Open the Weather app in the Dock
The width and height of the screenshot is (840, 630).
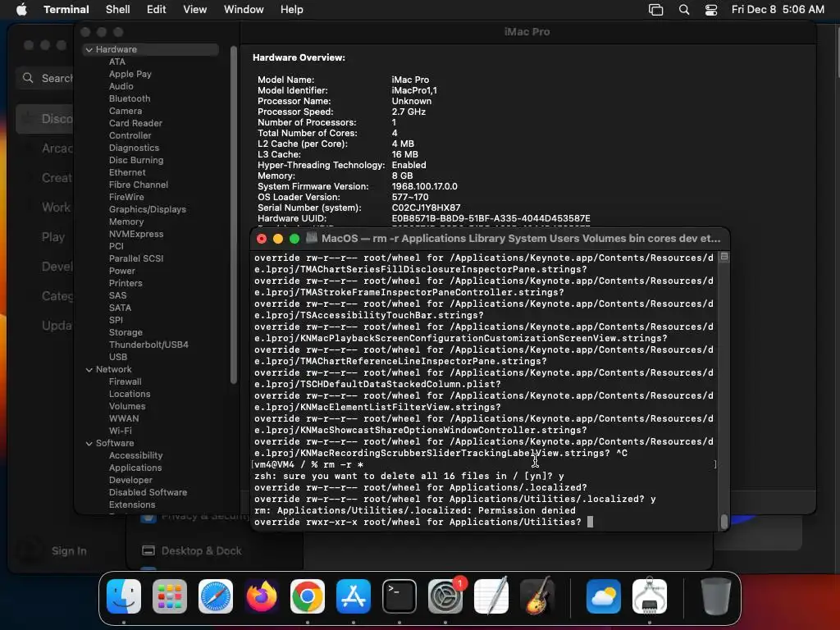pos(604,596)
